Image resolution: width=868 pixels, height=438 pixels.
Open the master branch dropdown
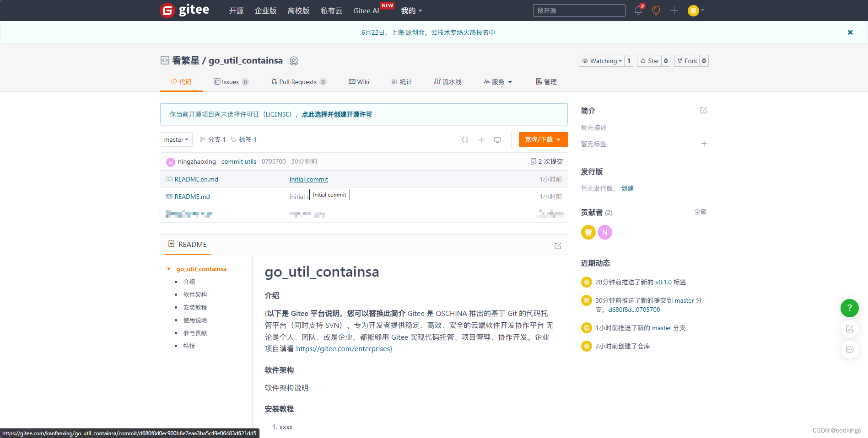[176, 139]
